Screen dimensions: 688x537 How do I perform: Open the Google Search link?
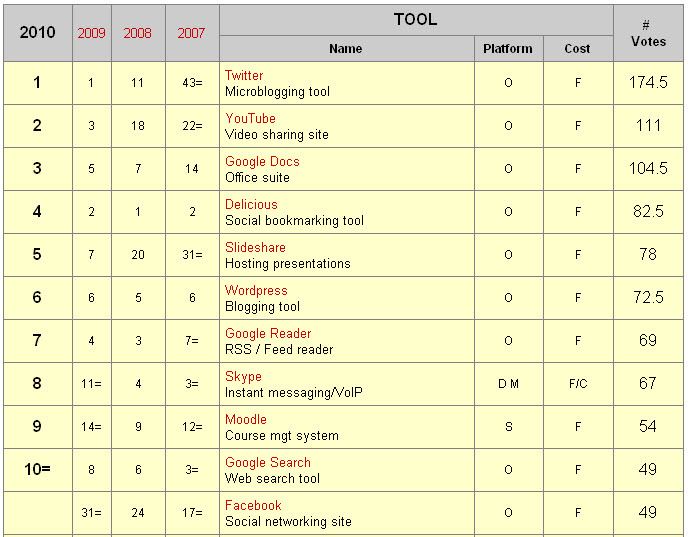point(268,462)
